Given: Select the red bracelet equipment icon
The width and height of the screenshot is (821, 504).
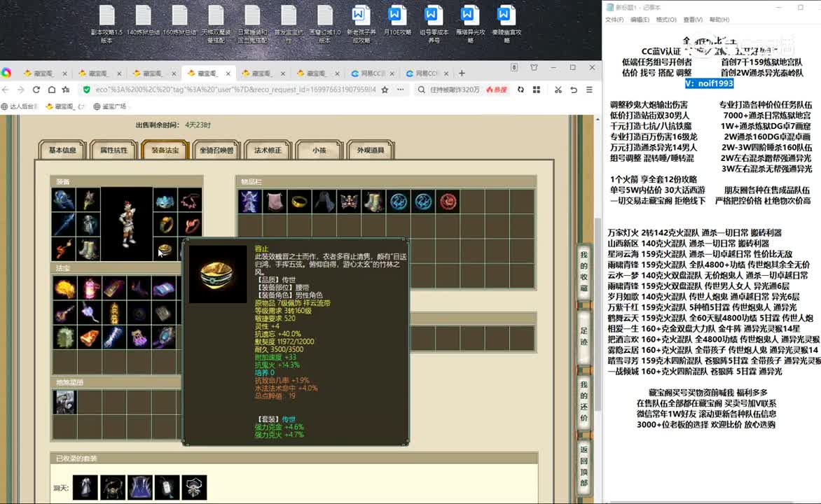Looking at the screenshot, I should tap(190, 225).
